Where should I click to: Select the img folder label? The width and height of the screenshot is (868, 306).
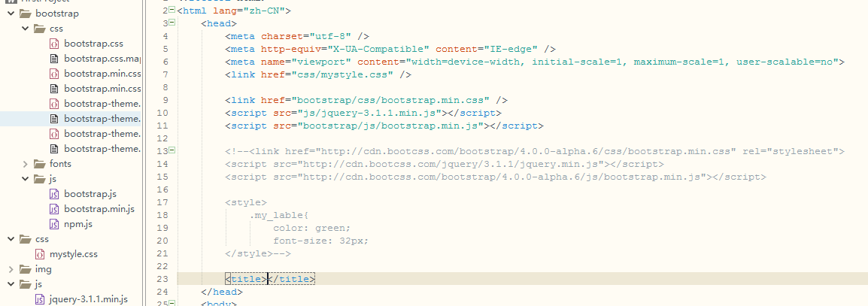43,269
